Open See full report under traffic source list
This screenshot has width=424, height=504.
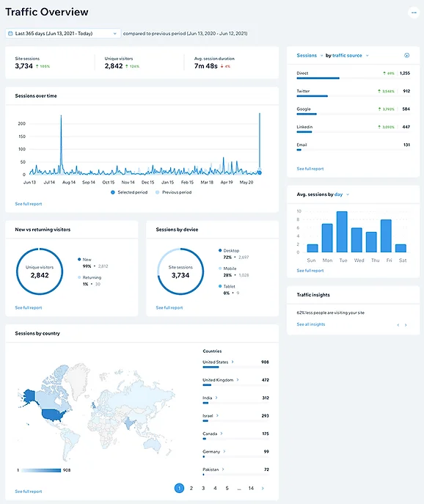pos(310,169)
